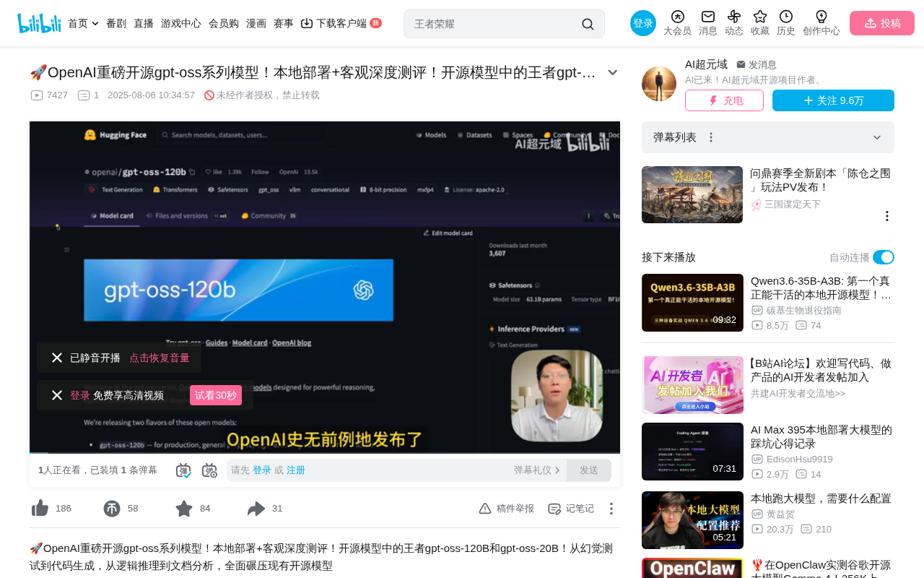Expand the 弹幕列表 panel

pos(877,137)
